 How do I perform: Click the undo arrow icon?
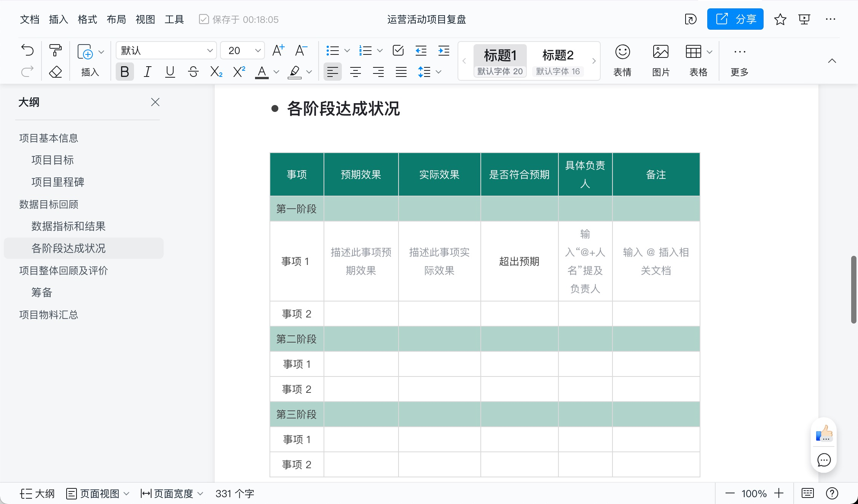26,50
